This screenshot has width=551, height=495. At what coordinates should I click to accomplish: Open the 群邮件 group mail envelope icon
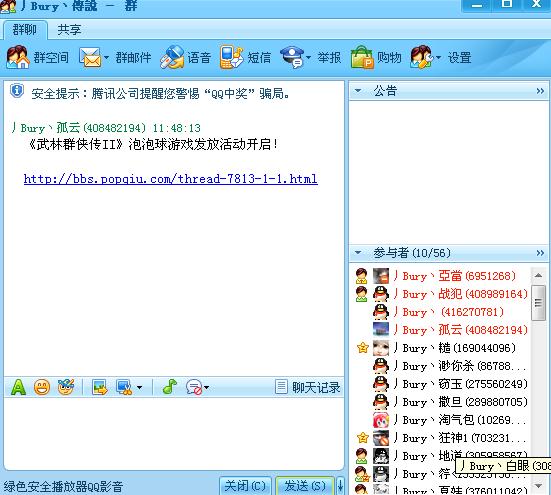[x=90, y=57]
